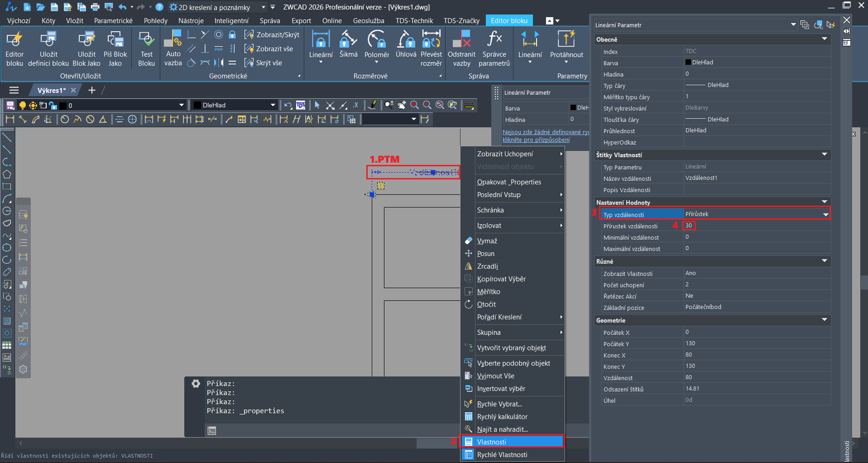
Task: Open the Editor bloku ribbon button
Action: [14, 48]
